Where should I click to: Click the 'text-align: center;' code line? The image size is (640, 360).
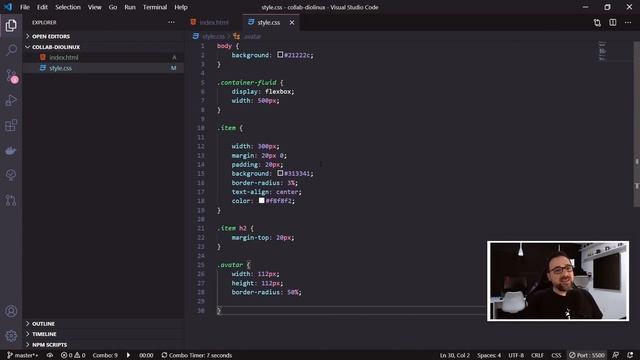coord(267,192)
